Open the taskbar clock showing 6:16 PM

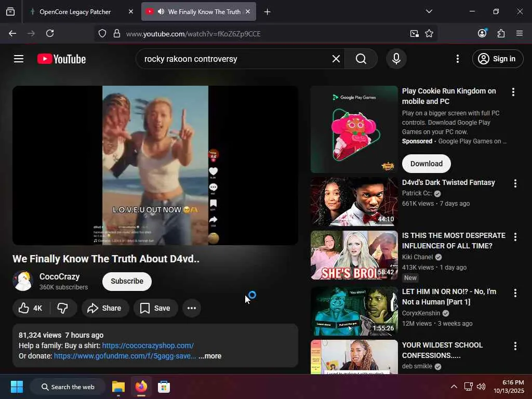coord(509,387)
